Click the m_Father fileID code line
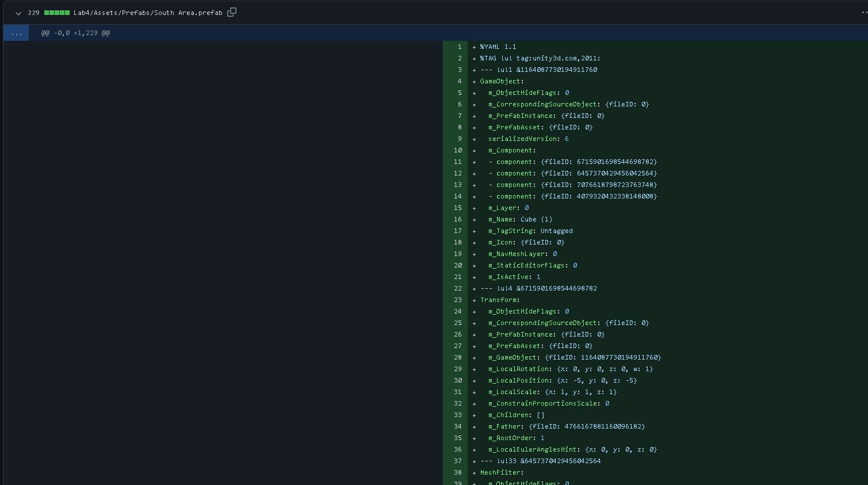Screen dimensions: 868x485 click(x=567, y=426)
